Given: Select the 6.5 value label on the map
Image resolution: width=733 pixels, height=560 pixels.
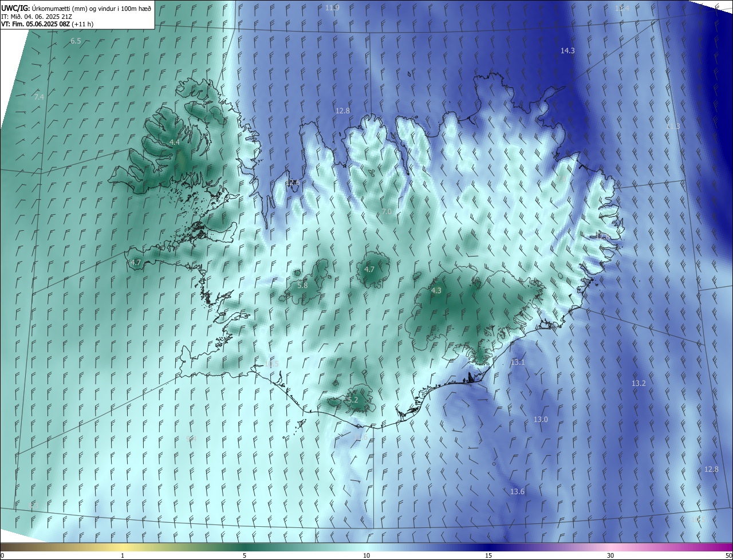Looking at the screenshot, I should click(x=76, y=41).
